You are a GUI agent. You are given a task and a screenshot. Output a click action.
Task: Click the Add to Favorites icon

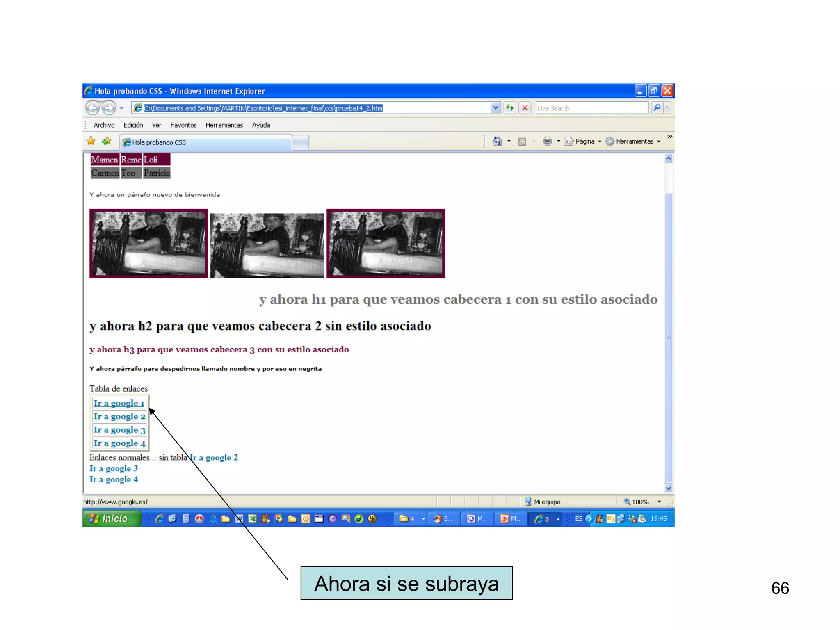coord(107,141)
